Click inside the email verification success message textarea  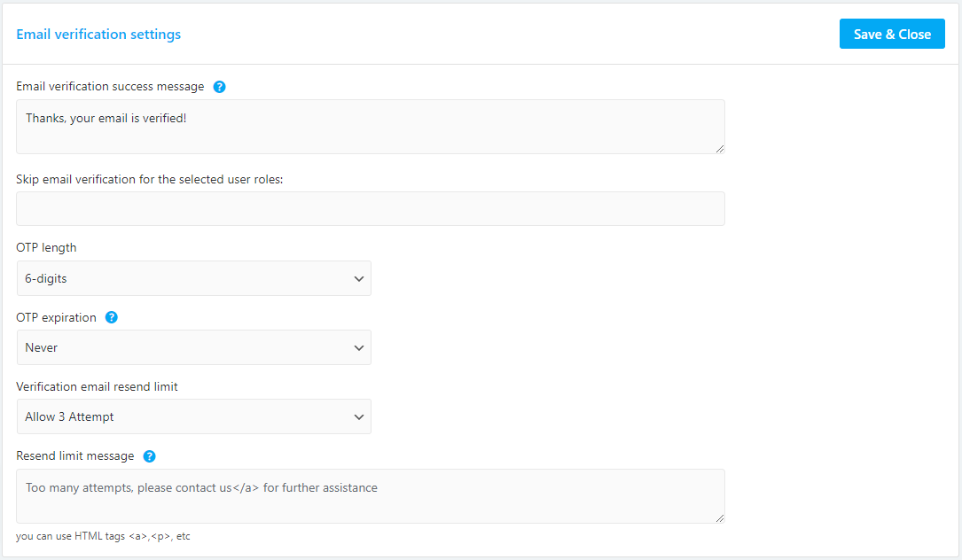pyautogui.click(x=370, y=126)
